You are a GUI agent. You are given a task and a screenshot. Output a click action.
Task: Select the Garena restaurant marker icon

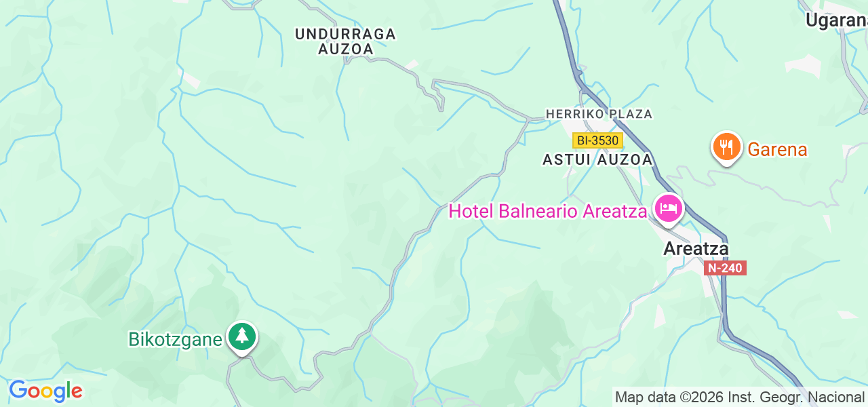coord(726,147)
